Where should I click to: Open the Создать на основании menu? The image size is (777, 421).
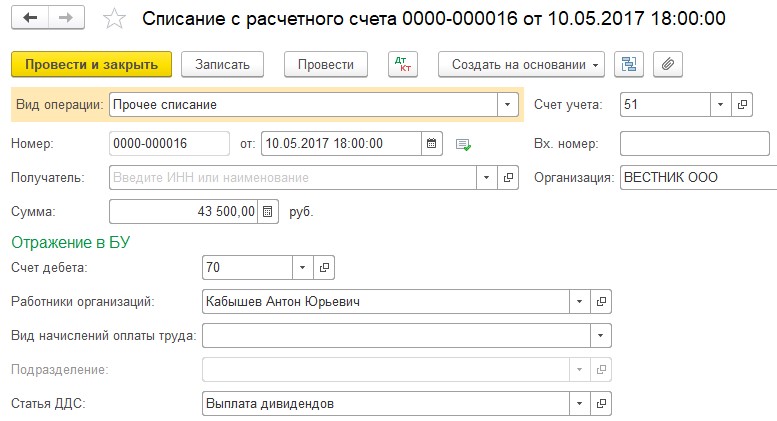[522, 64]
